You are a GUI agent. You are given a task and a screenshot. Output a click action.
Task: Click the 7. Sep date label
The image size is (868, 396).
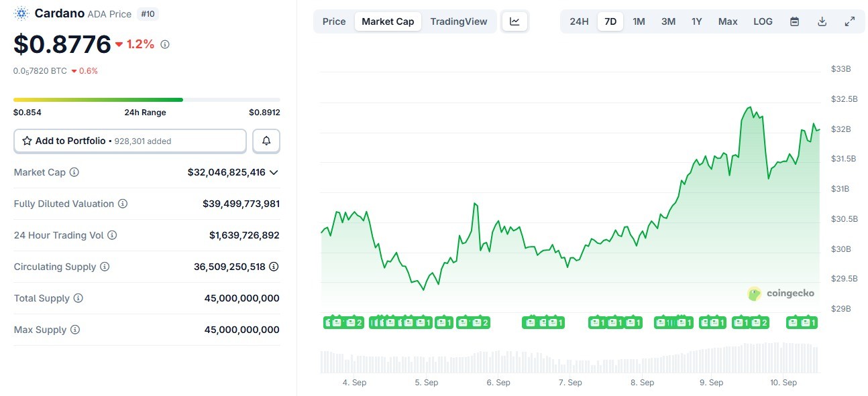(x=570, y=383)
